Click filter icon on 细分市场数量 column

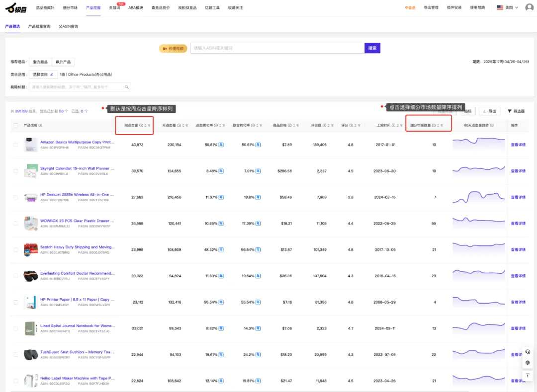click(x=442, y=126)
